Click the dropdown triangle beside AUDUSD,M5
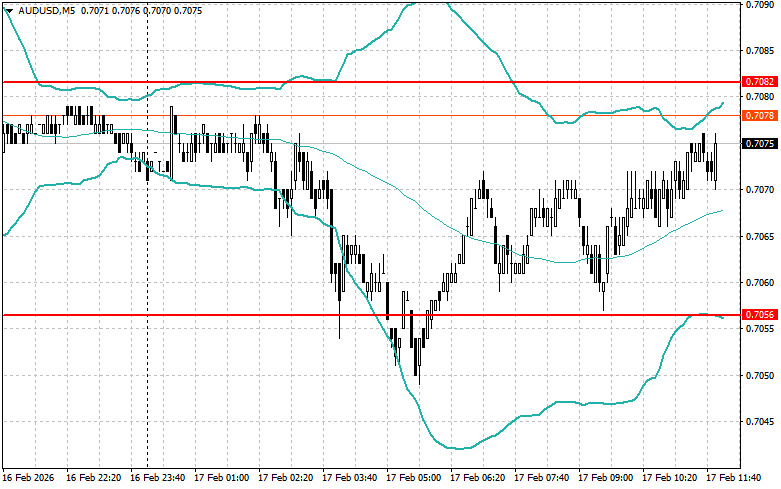The height and width of the screenshot is (489, 781). tap(9, 10)
